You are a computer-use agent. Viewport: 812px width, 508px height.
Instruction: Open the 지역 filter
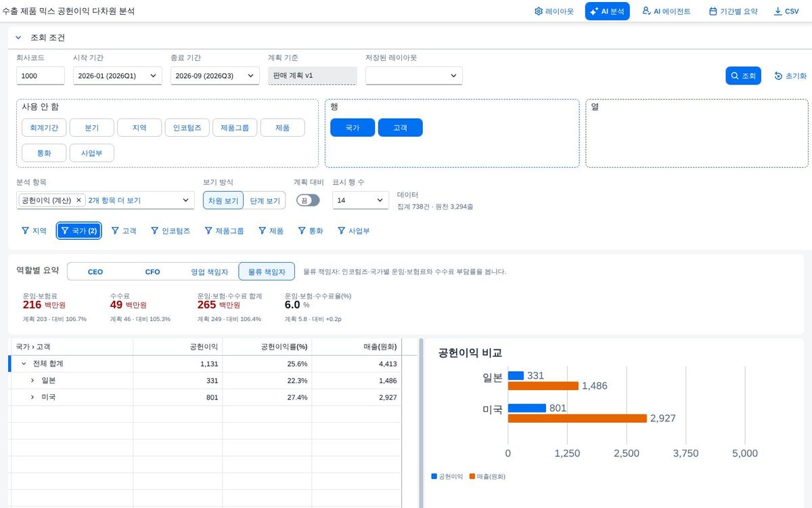(34, 231)
